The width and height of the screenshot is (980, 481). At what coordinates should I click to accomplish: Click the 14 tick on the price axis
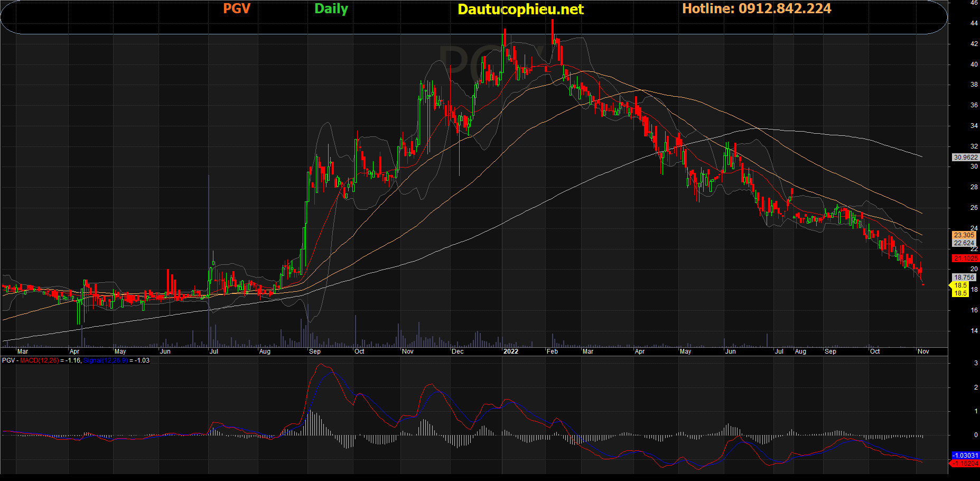pyautogui.click(x=974, y=331)
